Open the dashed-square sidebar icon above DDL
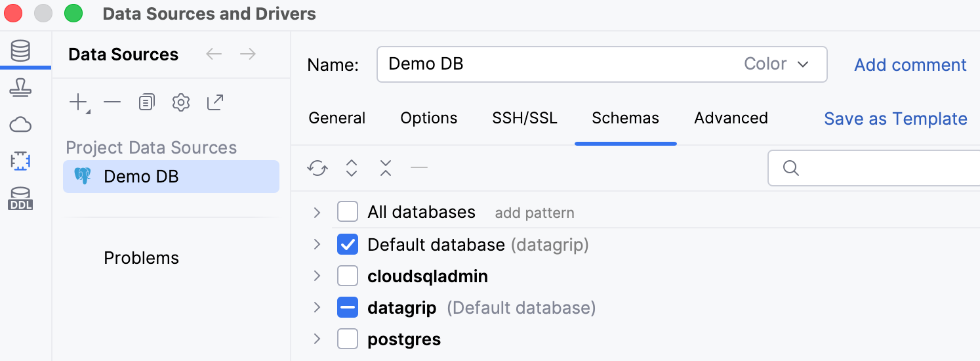The width and height of the screenshot is (980, 361). click(20, 161)
